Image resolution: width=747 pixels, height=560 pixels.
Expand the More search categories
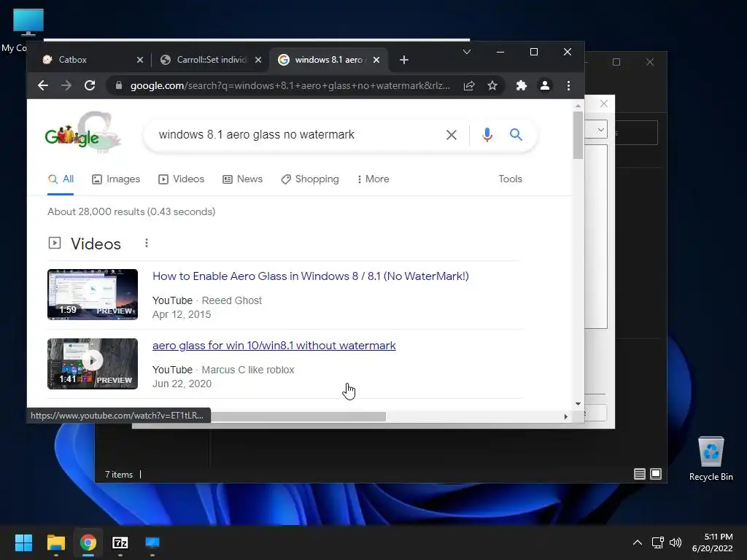pyautogui.click(x=373, y=179)
